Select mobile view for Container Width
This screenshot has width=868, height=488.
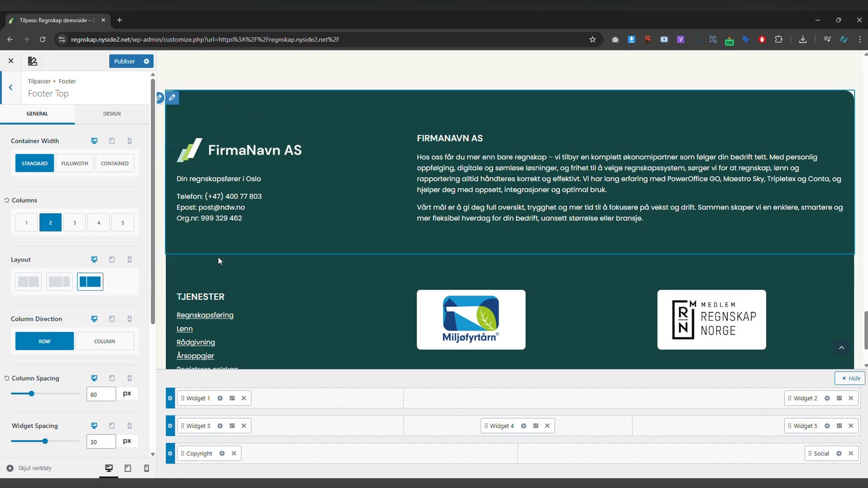[x=130, y=141]
